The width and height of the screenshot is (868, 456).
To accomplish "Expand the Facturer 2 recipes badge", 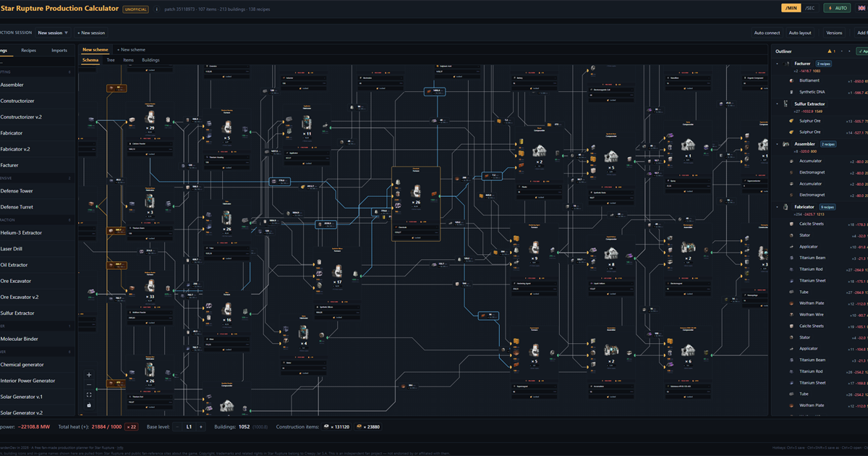I will (x=823, y=64).
